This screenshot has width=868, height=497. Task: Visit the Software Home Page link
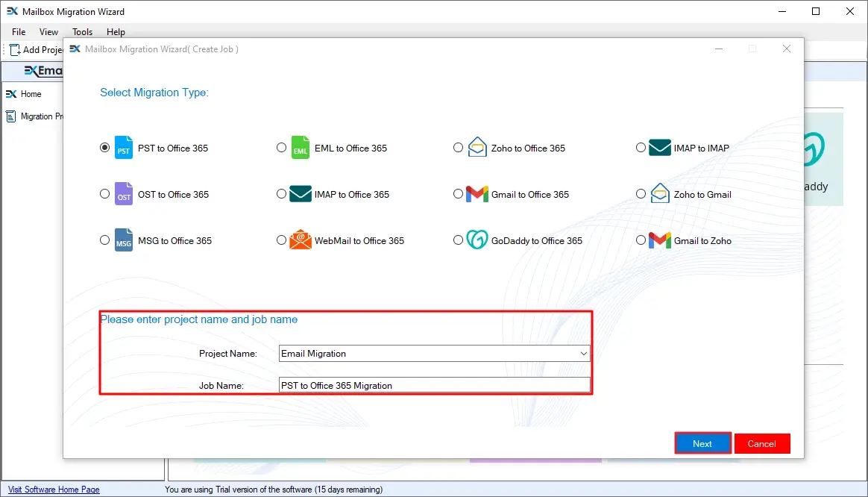tap(53, 489)
